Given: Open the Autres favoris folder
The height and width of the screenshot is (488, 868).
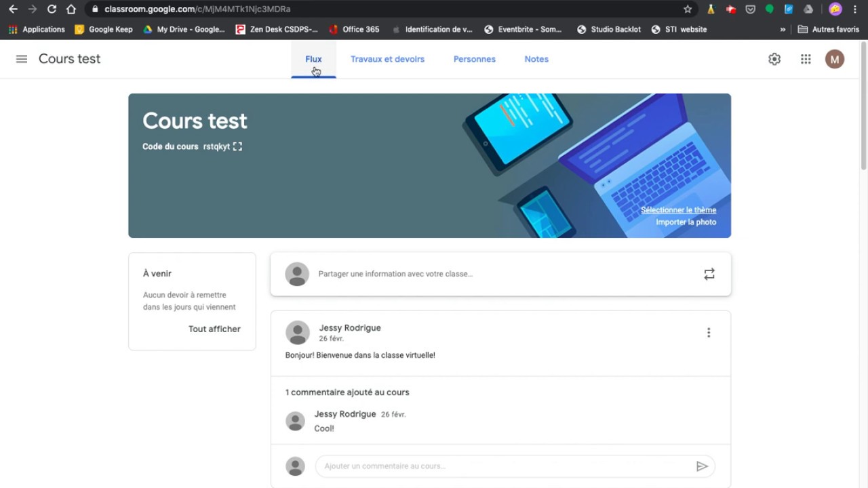Looking at the screenshot, I should click(829, 30).
